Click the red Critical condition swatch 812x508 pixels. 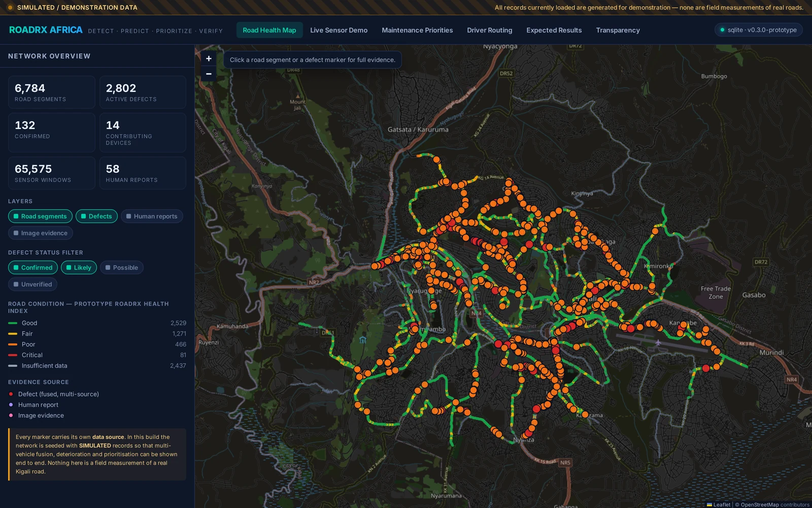click(13, 355)
